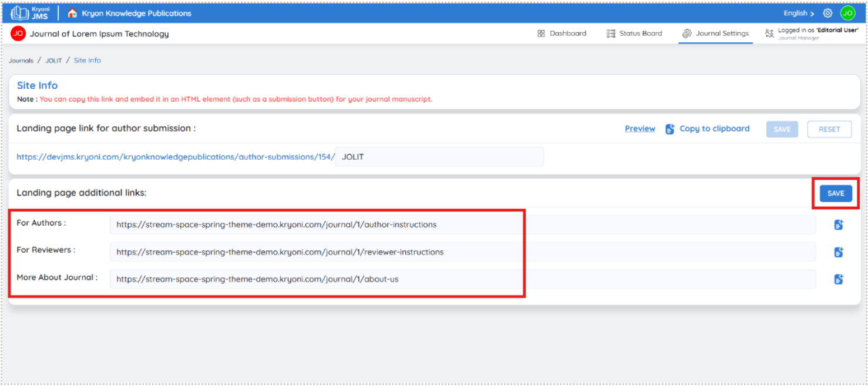Click SAVE for landing page additional links
The height and width of the screenshot is (386, 868).
(x=836, y=193)
